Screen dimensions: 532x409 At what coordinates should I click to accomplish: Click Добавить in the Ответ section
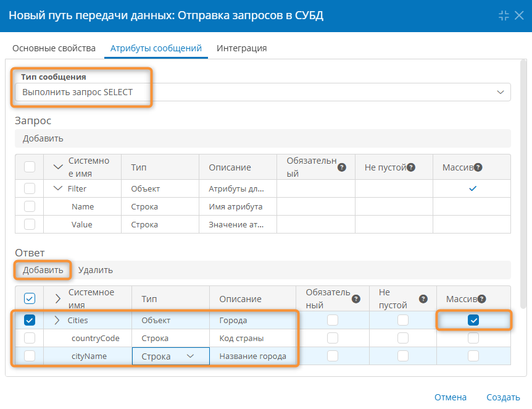(43, 270)
